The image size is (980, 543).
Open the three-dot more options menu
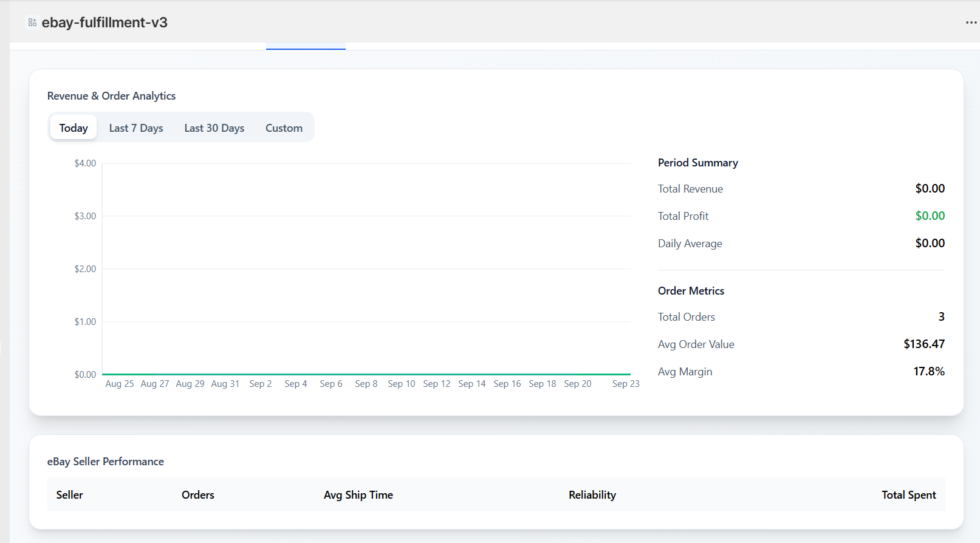tap(971, 22)
